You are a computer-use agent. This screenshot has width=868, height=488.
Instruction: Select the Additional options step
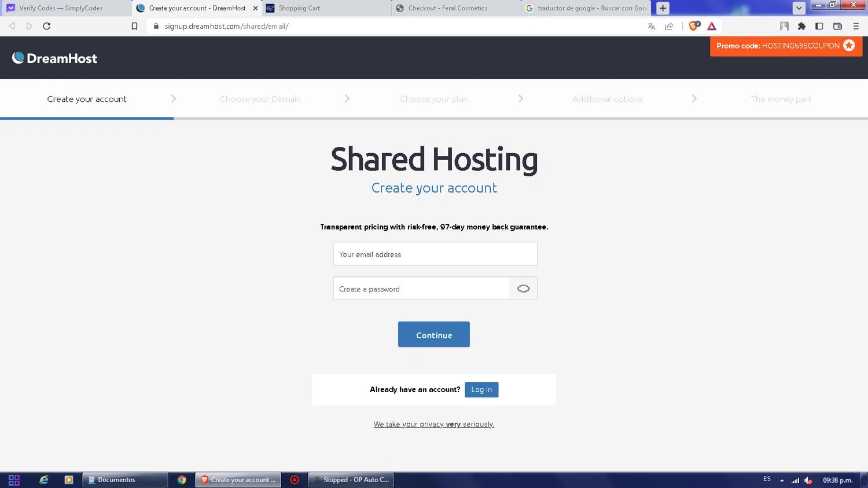[x=608, y=99]
